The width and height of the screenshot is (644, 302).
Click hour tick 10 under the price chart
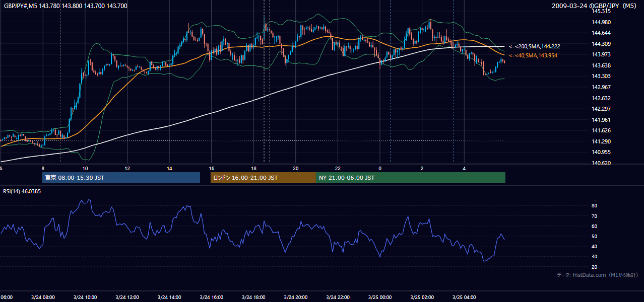85,168
